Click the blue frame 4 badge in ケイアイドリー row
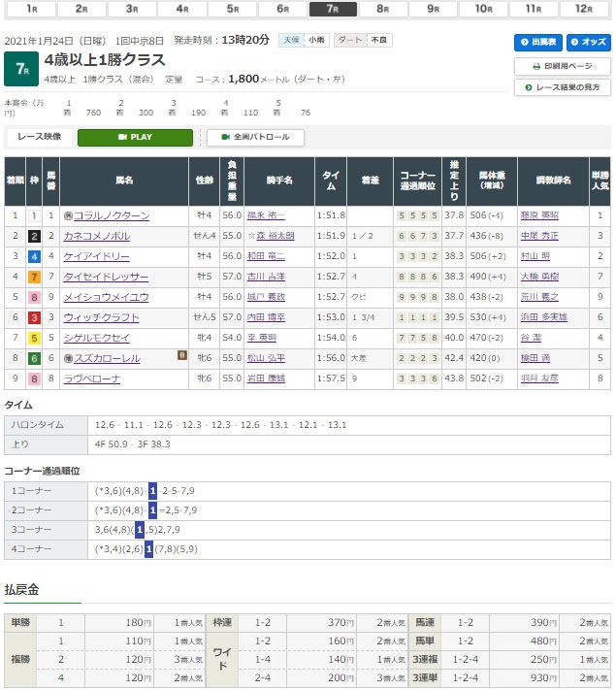 click(33, 256)
